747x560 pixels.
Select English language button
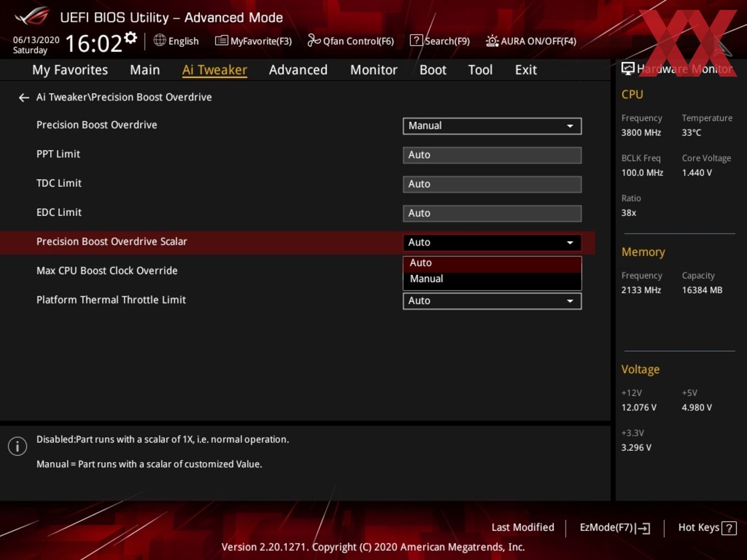[x=176, y=41]
